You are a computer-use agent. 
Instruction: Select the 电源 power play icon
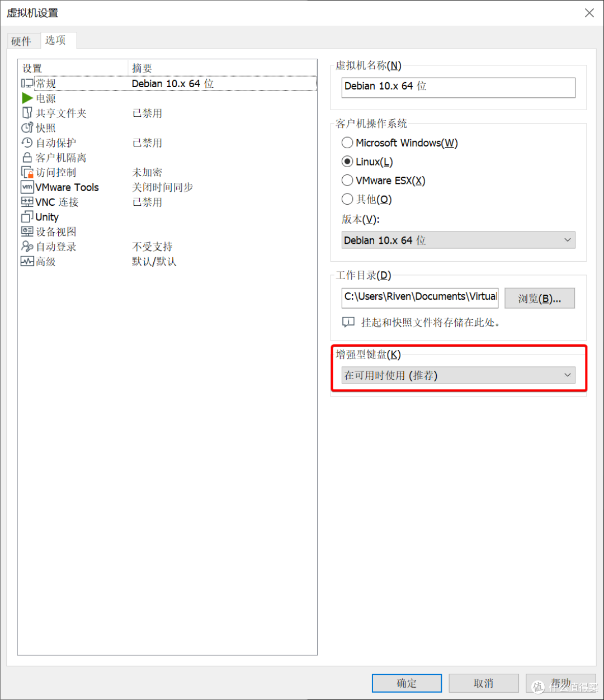click(x=27, y=98)
